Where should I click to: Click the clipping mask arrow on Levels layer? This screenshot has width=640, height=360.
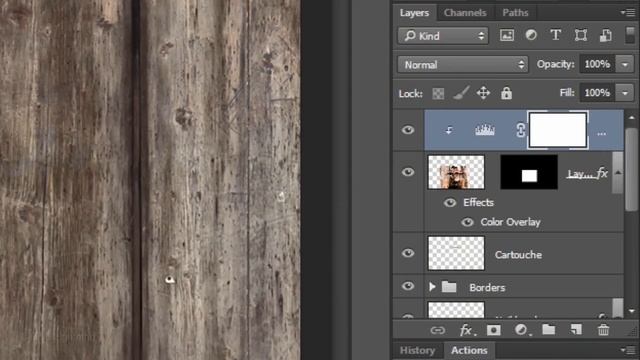[x=449, y=131]
